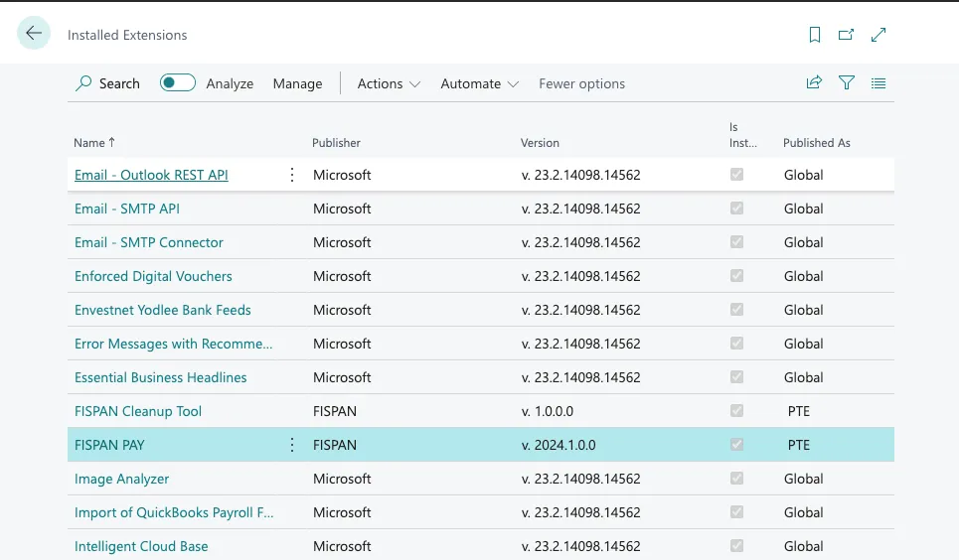Screen dimensions: 959x560
Task: Open the Is Installed column header
Action: pyautogui.click(x=742, y=135)
